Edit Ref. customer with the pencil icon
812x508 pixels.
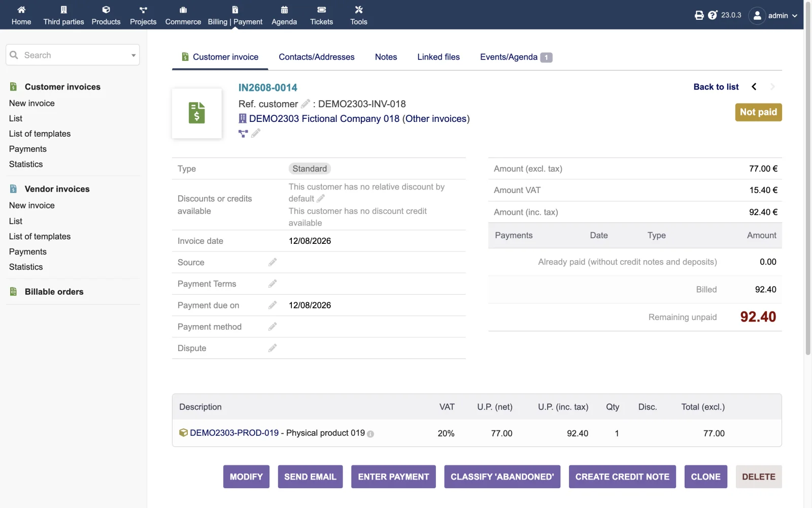coord(306,104)
